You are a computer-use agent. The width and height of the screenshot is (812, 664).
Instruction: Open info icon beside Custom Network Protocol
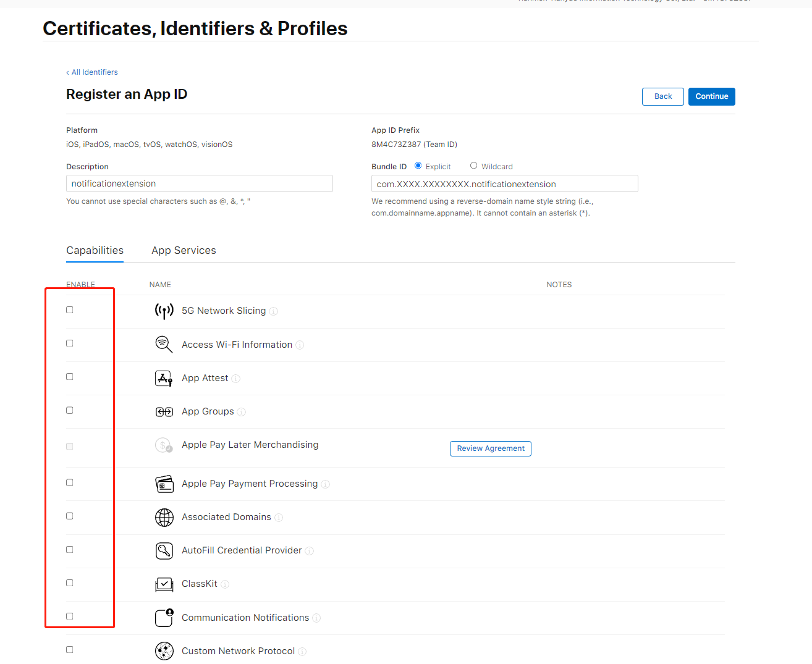point(302,652)
